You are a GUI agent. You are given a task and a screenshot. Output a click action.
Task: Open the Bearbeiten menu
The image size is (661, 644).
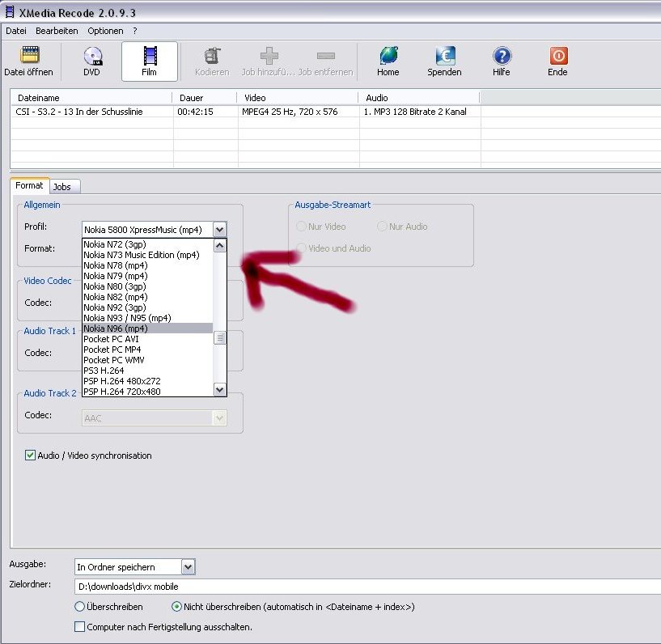click(x=57, y=31)
